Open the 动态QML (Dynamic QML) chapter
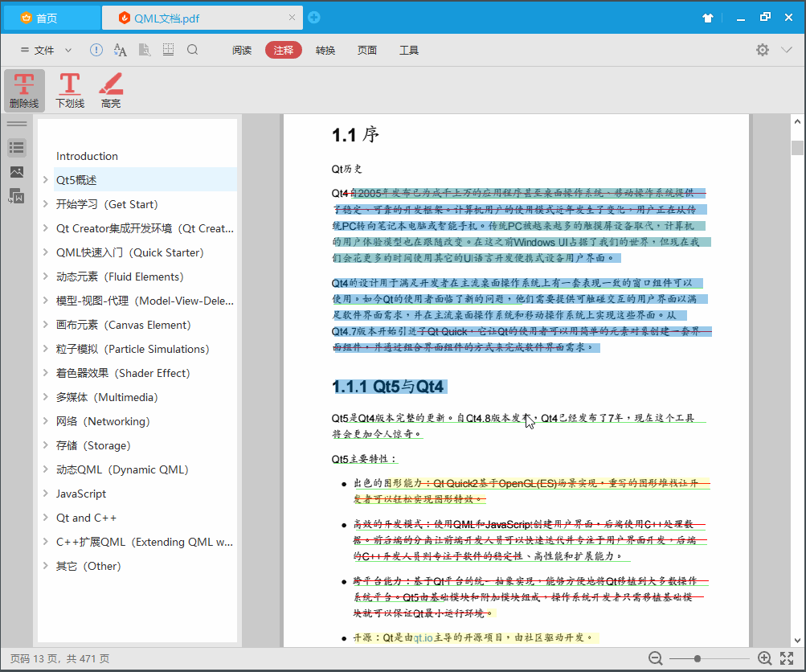806x672 pixels. coord(122,469)
